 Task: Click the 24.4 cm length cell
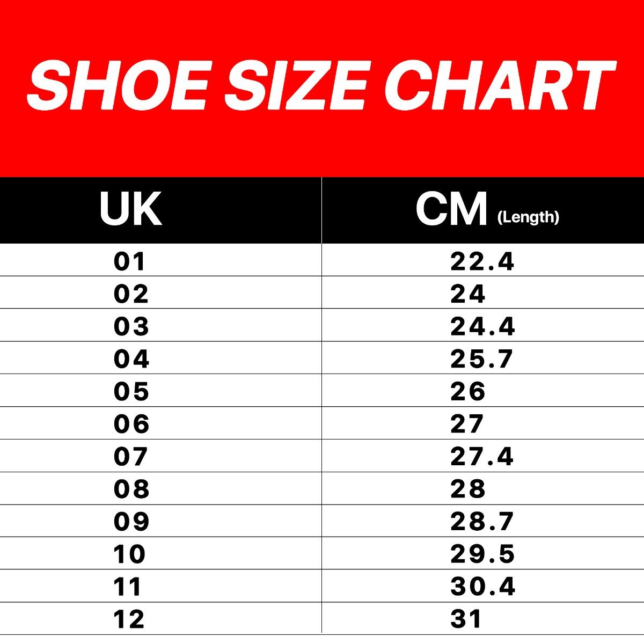click(x=482, y=326)
